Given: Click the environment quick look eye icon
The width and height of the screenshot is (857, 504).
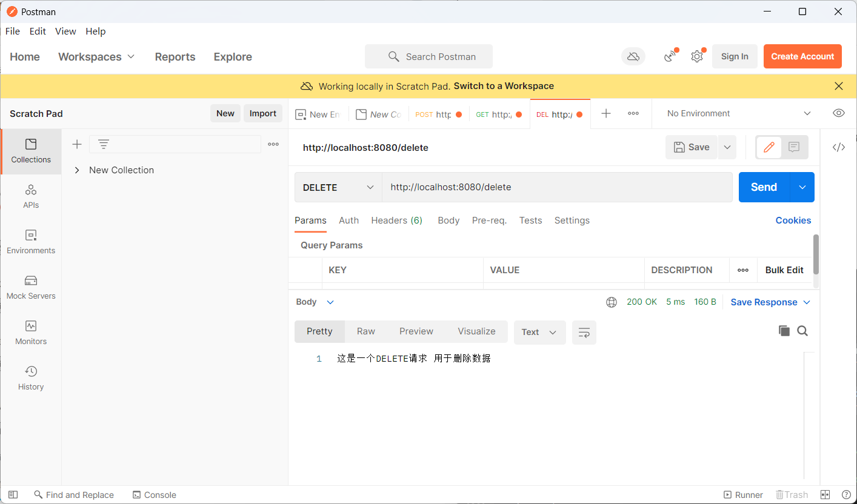Looking at the screenshot, I should [x=839, y=113].
